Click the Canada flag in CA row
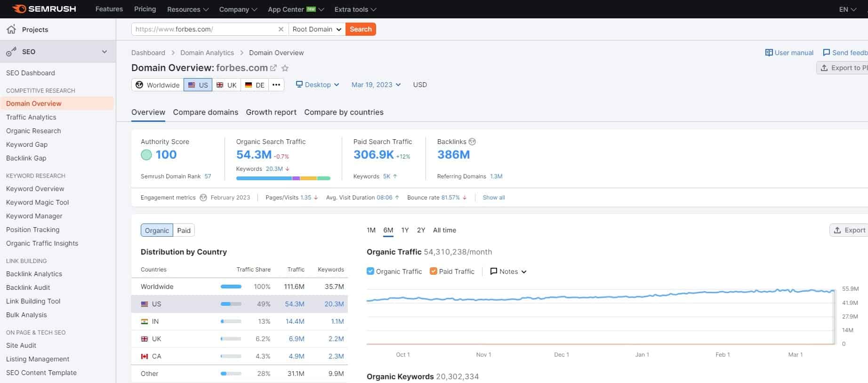 pos(145,356)
